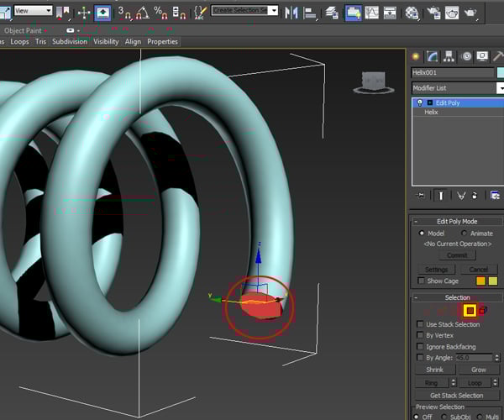Collapse the Selection rollout
Image resolution: width=504 pixels, height=420 pixels.
point(457,297)
